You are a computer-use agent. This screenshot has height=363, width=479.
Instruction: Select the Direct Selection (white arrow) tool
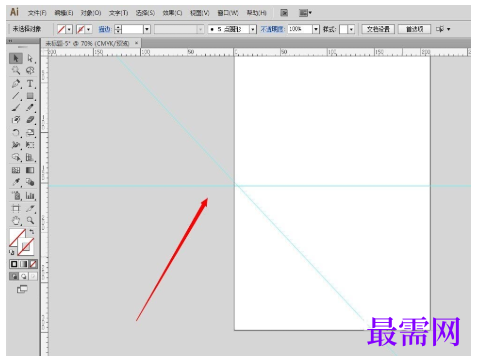tap(30, 58)
